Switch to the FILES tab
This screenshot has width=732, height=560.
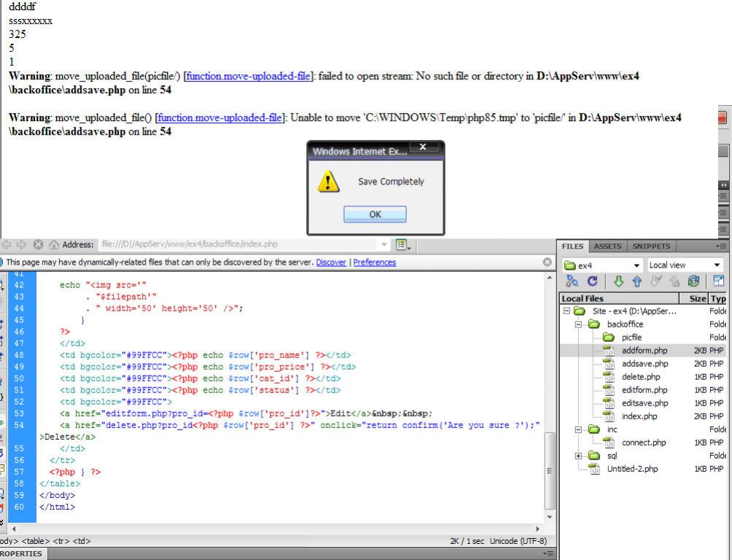(x=572, y=246)
